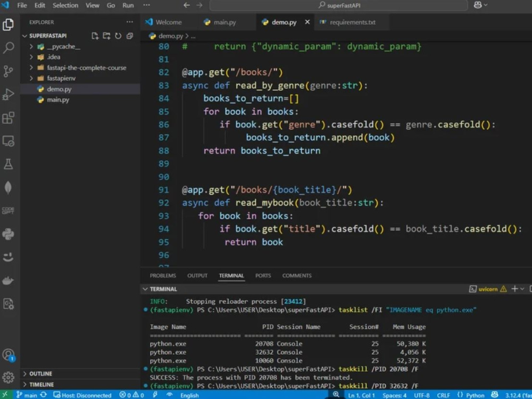The height and width of the screenshot is (399, 532).
Task: Open the Extensions view icon
Action: click(x=8, y=118)
